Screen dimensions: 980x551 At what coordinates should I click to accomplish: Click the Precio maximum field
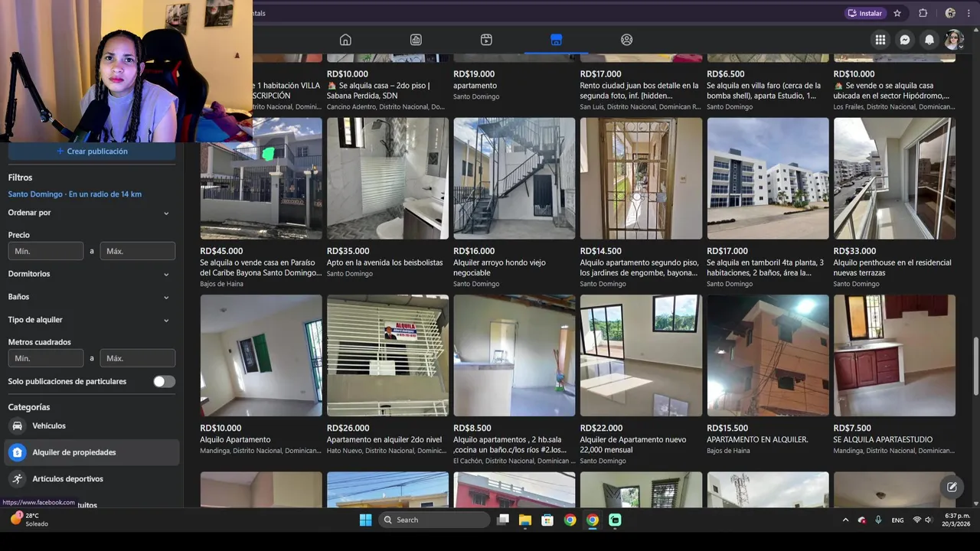click(138, 251)
